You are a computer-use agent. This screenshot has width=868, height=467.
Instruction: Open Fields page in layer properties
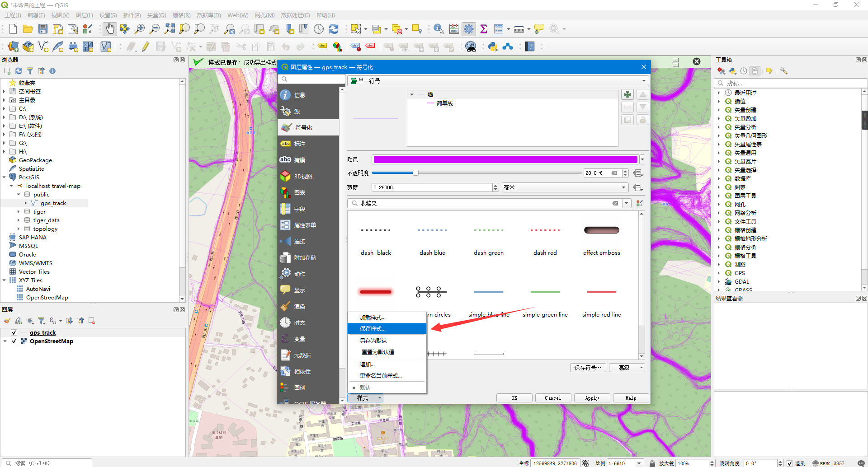tap(308, 209)
